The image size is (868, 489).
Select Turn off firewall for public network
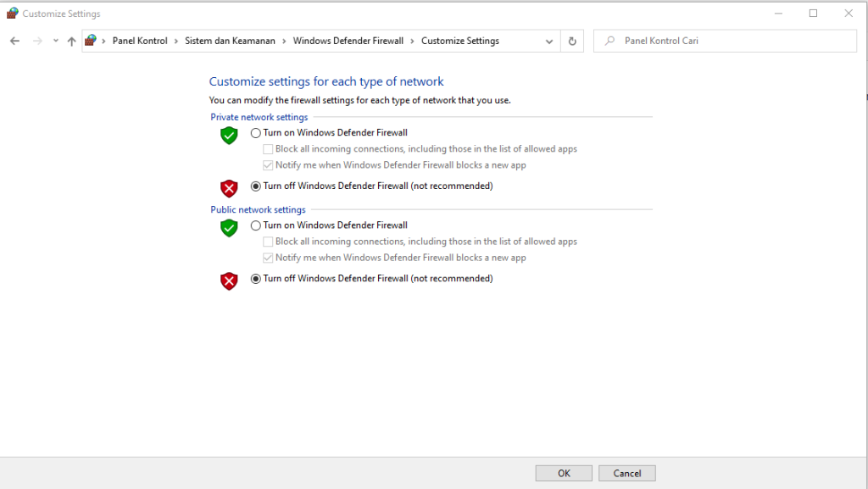click(x=256, y=279)
